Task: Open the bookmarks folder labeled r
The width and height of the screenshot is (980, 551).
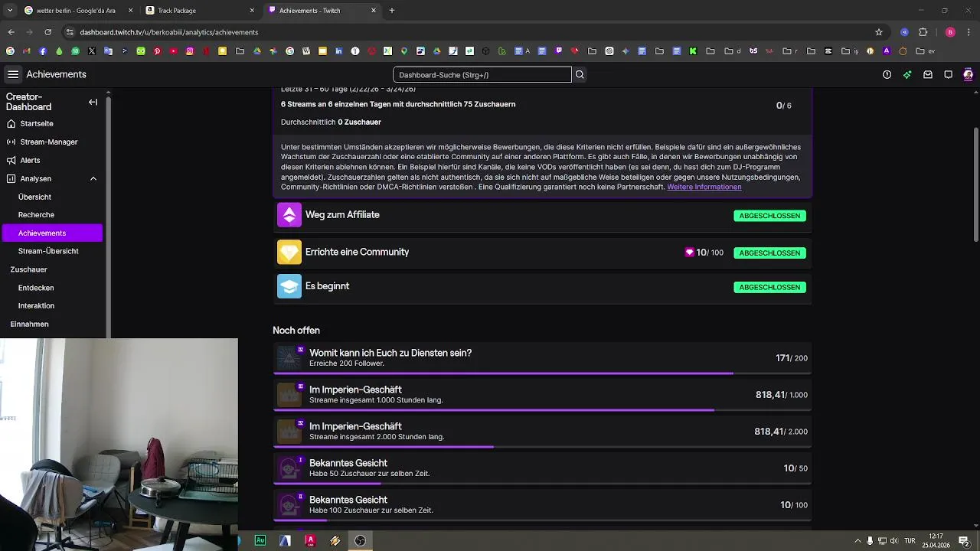Action: 790,51
